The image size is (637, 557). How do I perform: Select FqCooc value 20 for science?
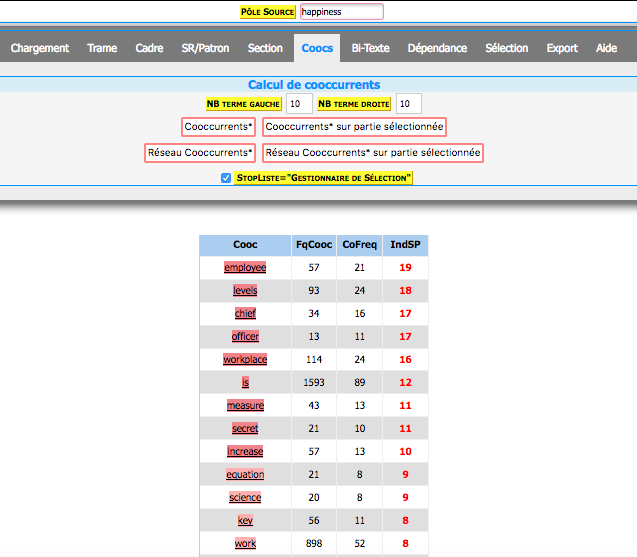point(314,497)
